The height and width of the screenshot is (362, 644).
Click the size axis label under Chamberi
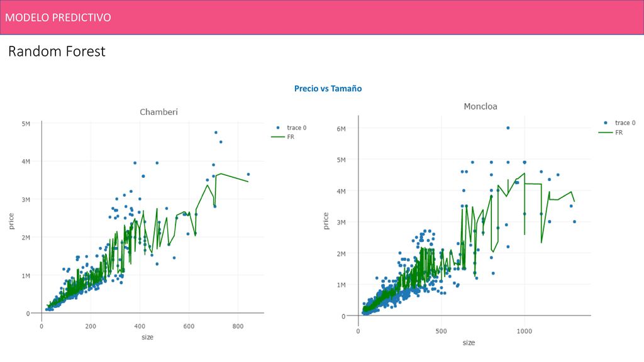pos(147,337)
